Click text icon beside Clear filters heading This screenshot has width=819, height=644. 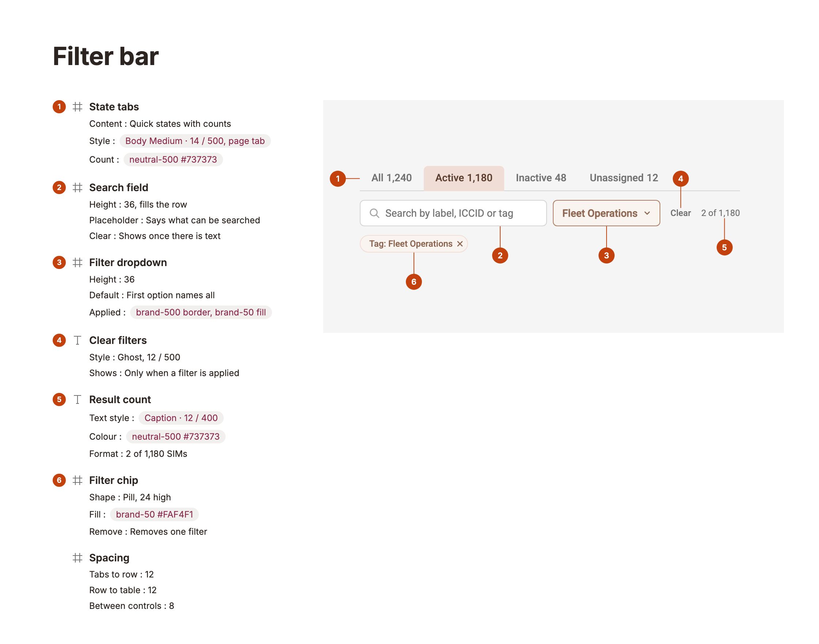click(x=78, y=340)
